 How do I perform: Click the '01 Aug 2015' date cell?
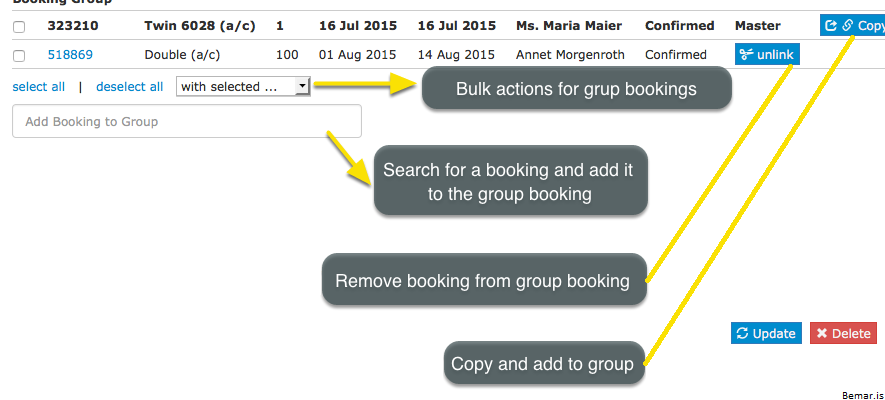point(357,55)
